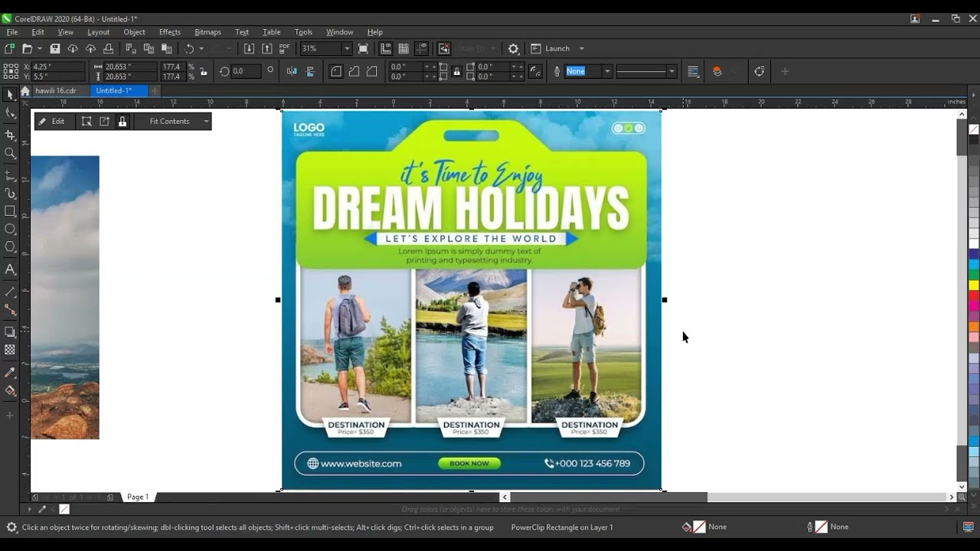Select the chamfered corner option
980x551 pixels.
pos(371,71)
